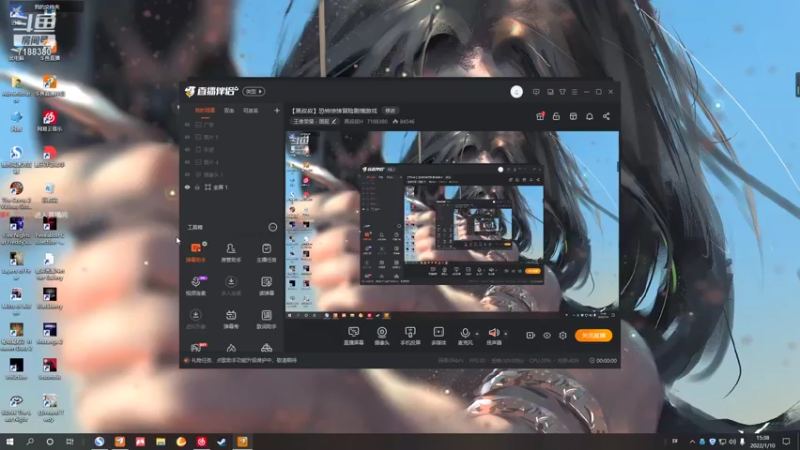The image size is (800, 450).
Task: Open notifications bell icon
Action: click(589, 116)
